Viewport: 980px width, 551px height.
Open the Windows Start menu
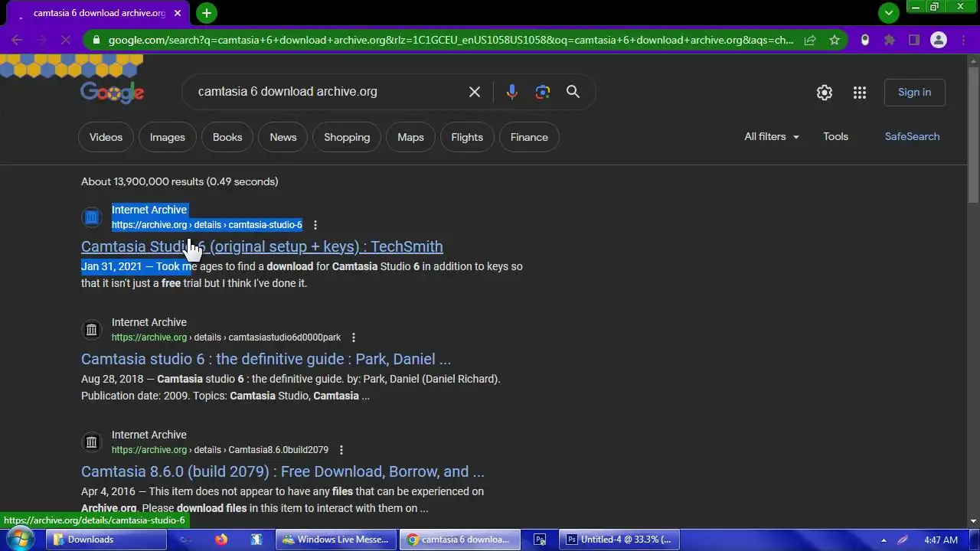pos(18,540)
